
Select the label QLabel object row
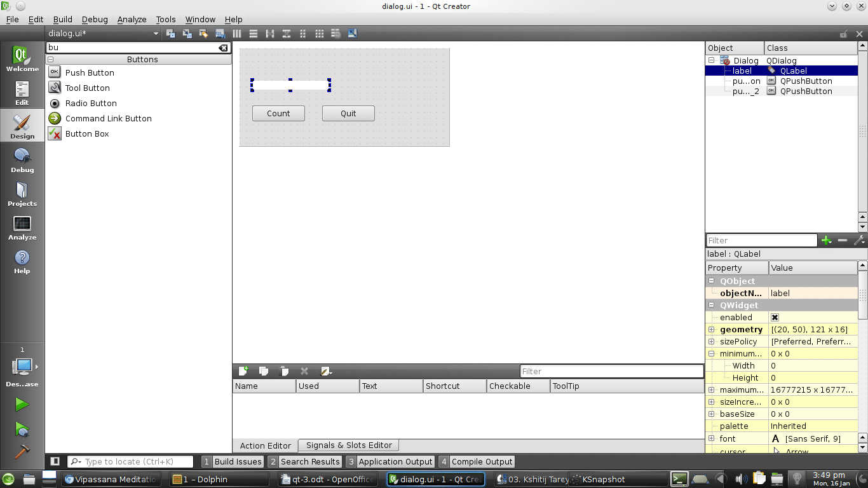pos(781,71)
